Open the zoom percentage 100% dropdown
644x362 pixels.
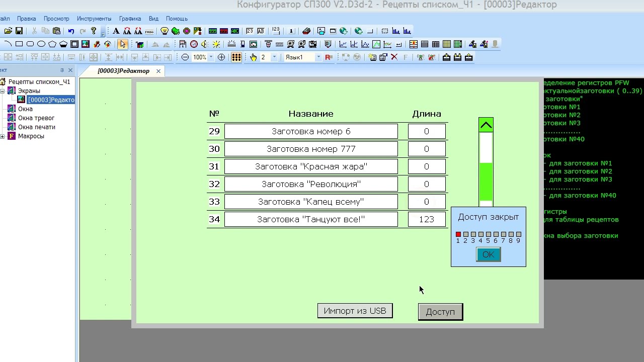(x=211, y=57)
